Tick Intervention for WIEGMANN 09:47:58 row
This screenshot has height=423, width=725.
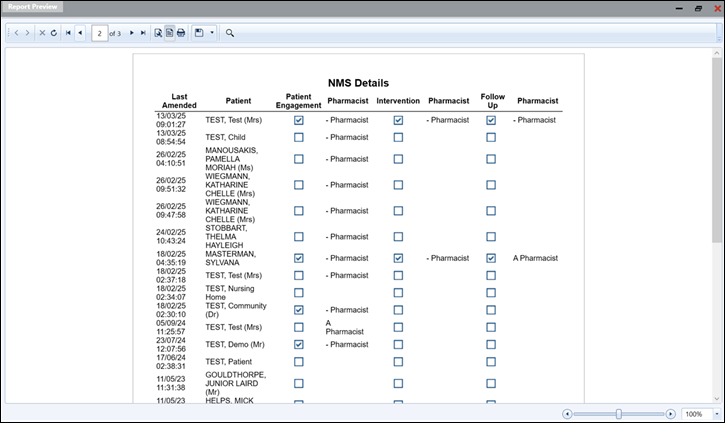click(398, 211)
